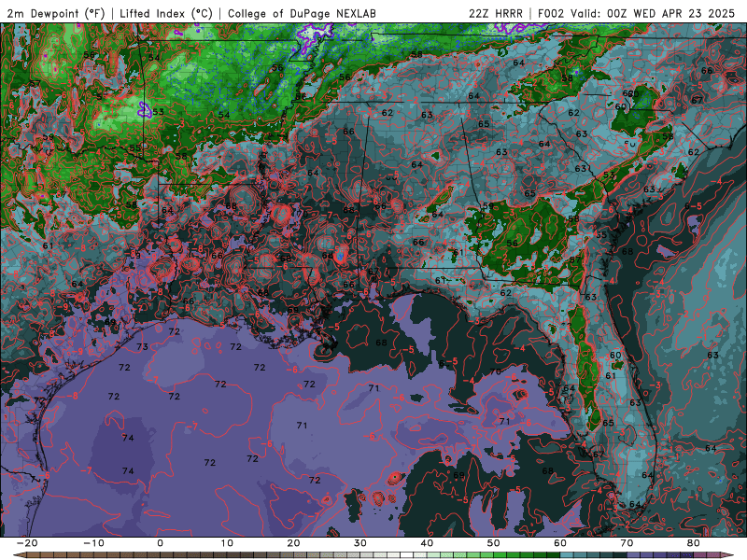Click the 'Lifted Index (°C)' title text
The image size is (747, 560).
166,13
